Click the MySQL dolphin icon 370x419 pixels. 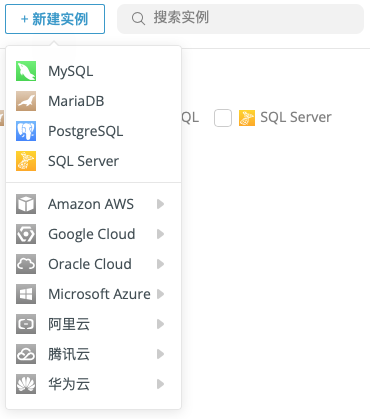pyautogui.click(x=26, y=71)
